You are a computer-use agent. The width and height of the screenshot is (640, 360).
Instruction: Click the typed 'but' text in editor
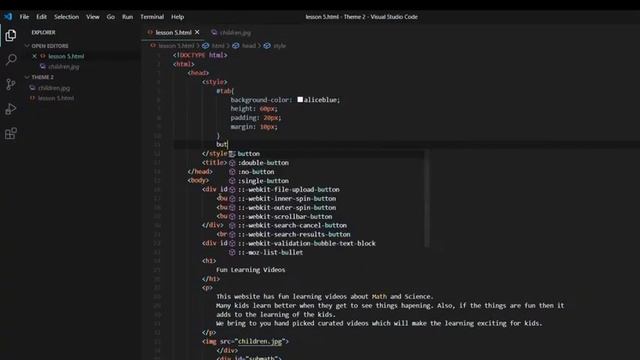222,144
